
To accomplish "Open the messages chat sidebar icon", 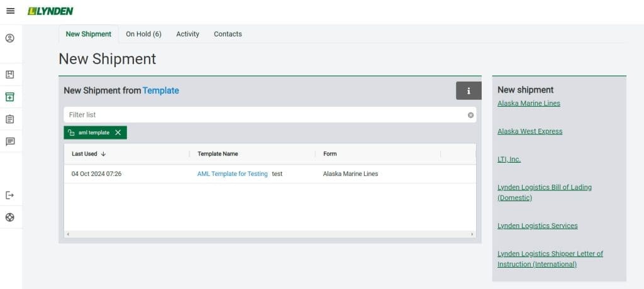I will [x=10, y=141].
